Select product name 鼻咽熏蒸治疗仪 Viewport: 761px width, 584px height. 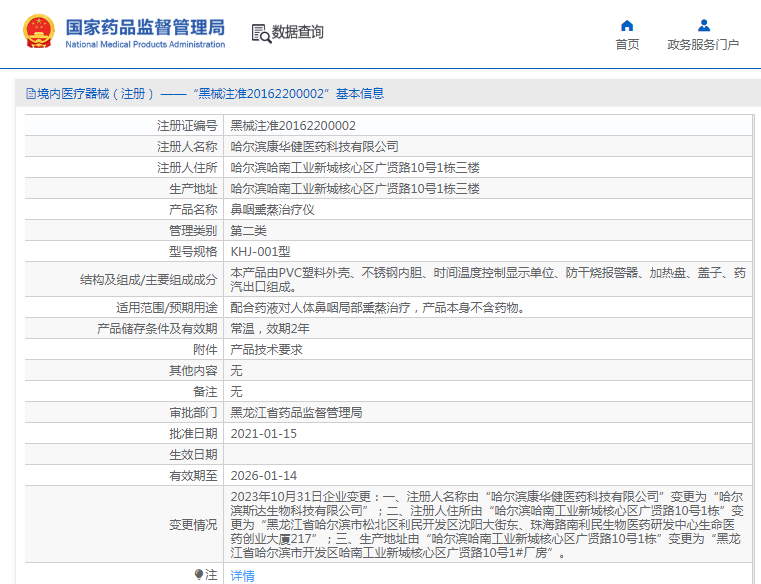pyautogui.click(x=272, y=210)
